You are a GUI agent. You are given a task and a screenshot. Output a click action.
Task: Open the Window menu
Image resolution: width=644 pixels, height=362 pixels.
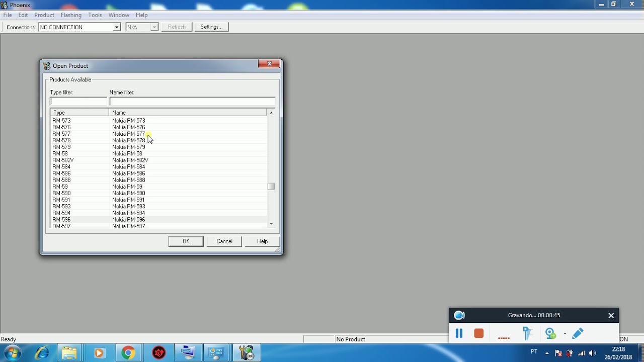tap(119, 15)
